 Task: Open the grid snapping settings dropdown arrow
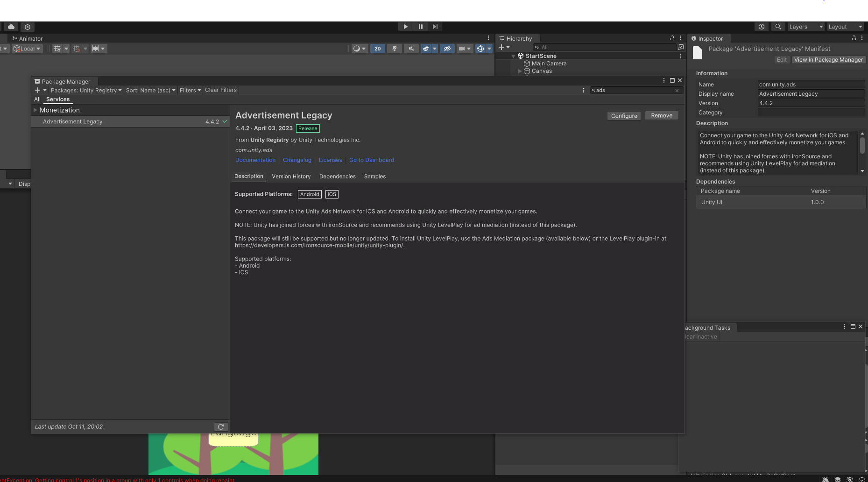(x=66, y=49)
